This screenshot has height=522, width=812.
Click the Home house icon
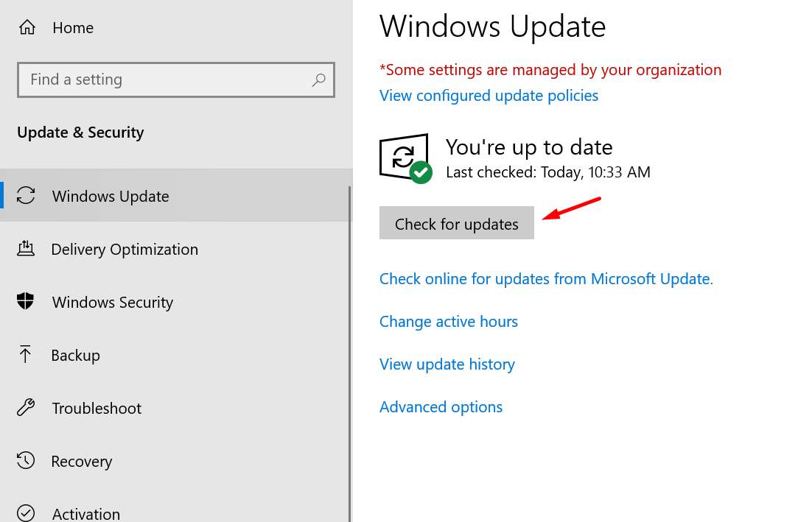tap(27, 27)
